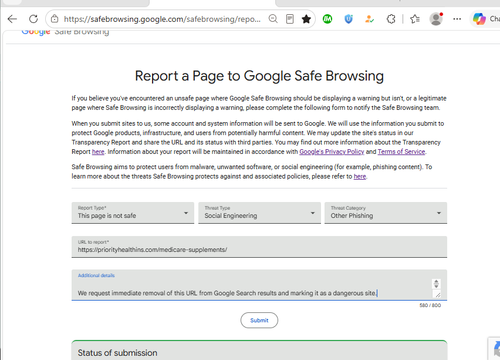Expand the Threat Type dropdown

(259, 213)
